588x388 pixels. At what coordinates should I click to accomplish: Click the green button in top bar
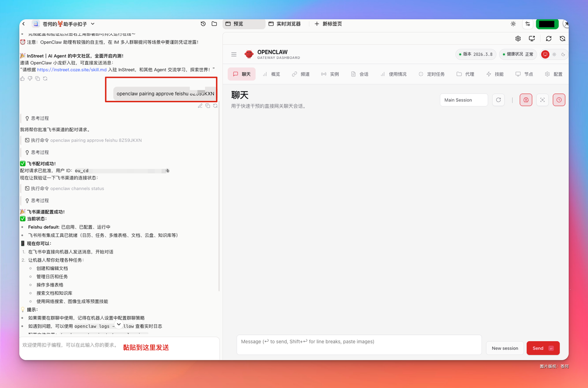(547, 24)
